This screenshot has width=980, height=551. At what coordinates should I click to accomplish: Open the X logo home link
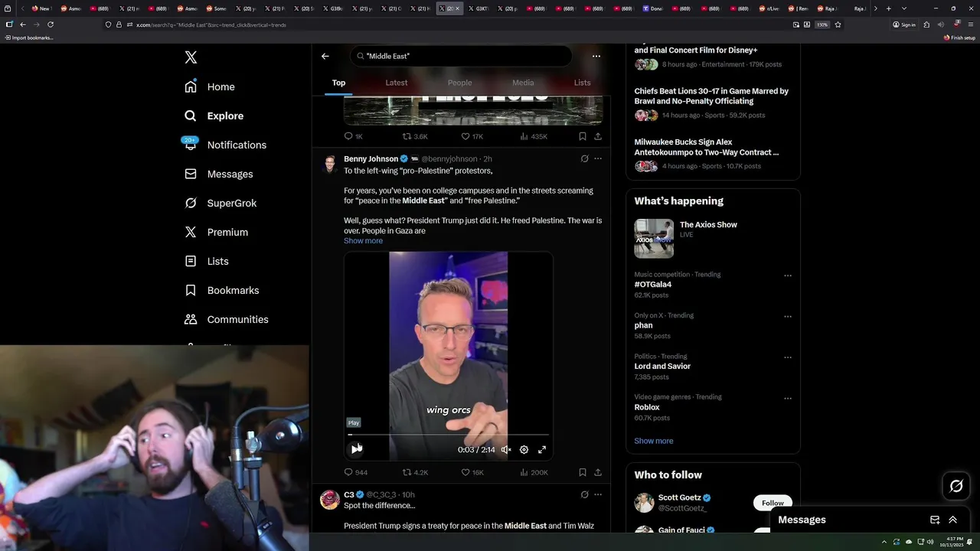click(191, 57)
